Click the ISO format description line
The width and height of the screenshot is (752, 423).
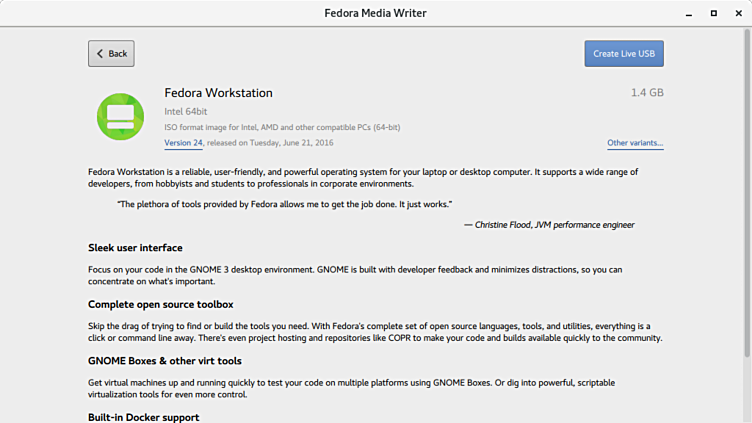pyautogui.click(x=282, y=127)
